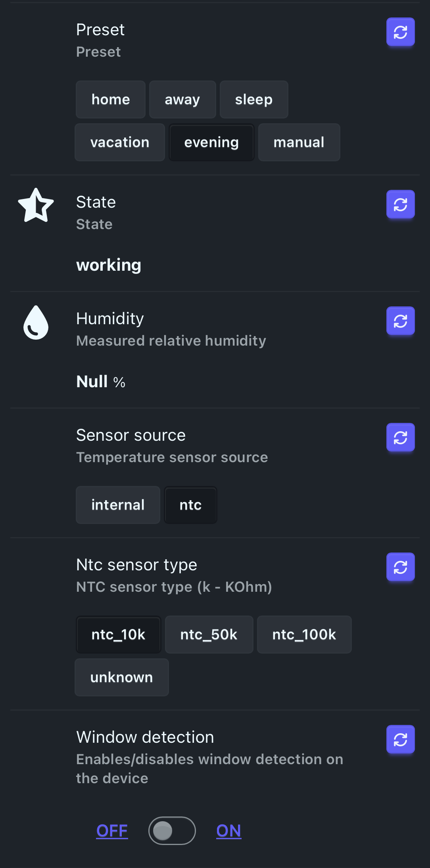The height and width of the screenshot is (868, 430).
Task: Choose the ntc_50k sensor type
Action: pyautogui.click(x=209, y=635)
